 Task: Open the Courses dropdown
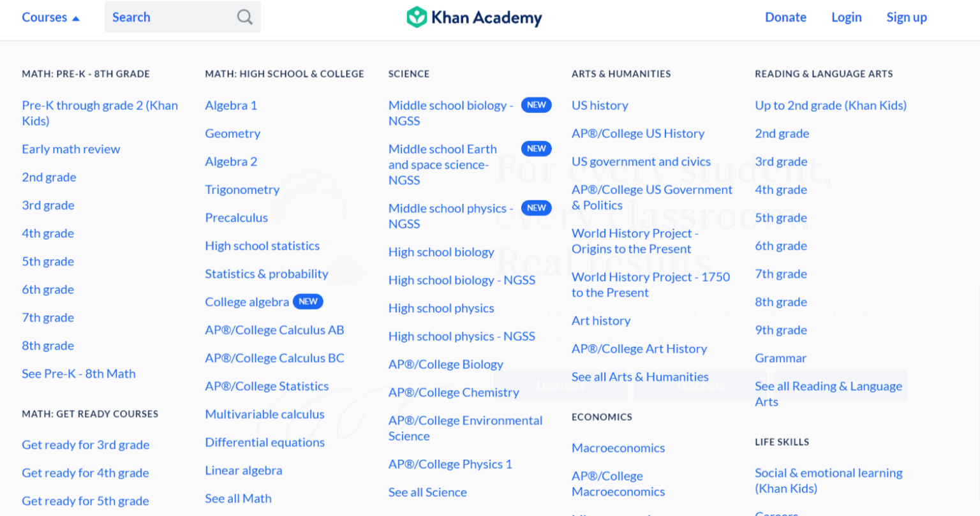coord(45,17)
